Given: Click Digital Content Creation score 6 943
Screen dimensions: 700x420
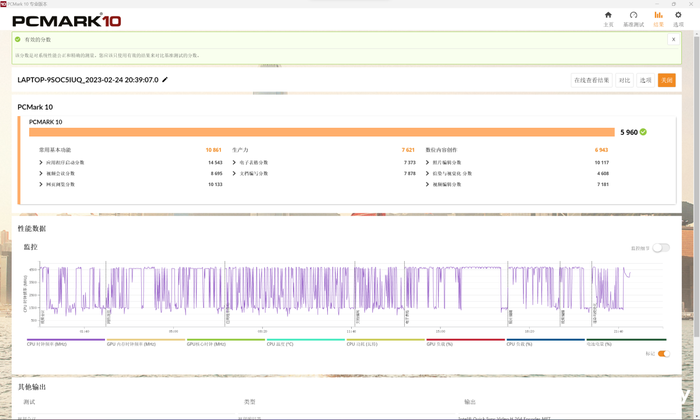Looking at the screenshot, I should pyautogui.click(x=601, y=150).
